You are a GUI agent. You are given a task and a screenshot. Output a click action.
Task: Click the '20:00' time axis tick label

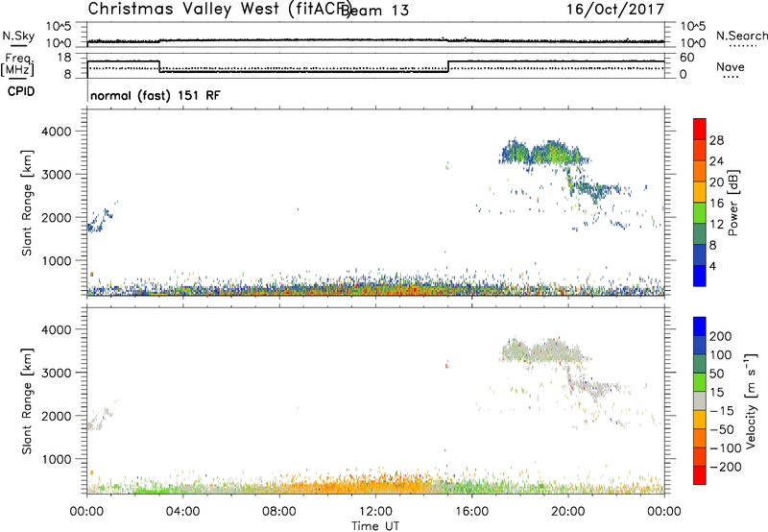click(x=567, y=512)
